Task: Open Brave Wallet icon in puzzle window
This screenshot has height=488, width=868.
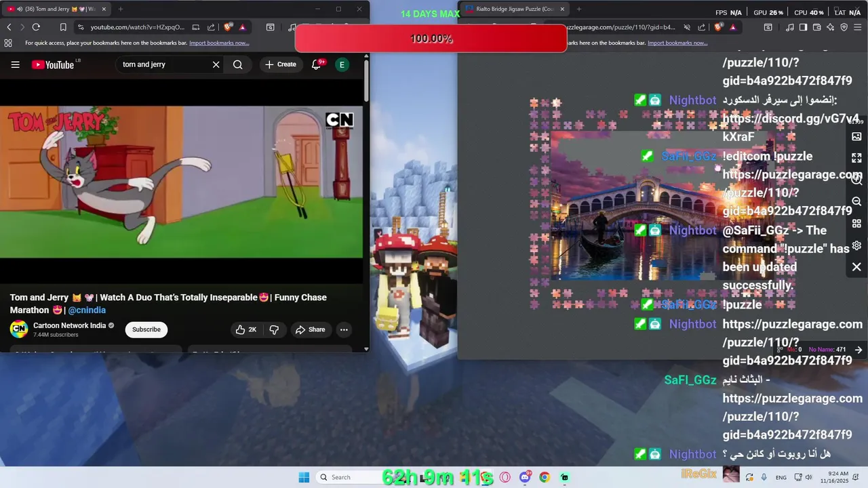Action: tap(817, 27)
